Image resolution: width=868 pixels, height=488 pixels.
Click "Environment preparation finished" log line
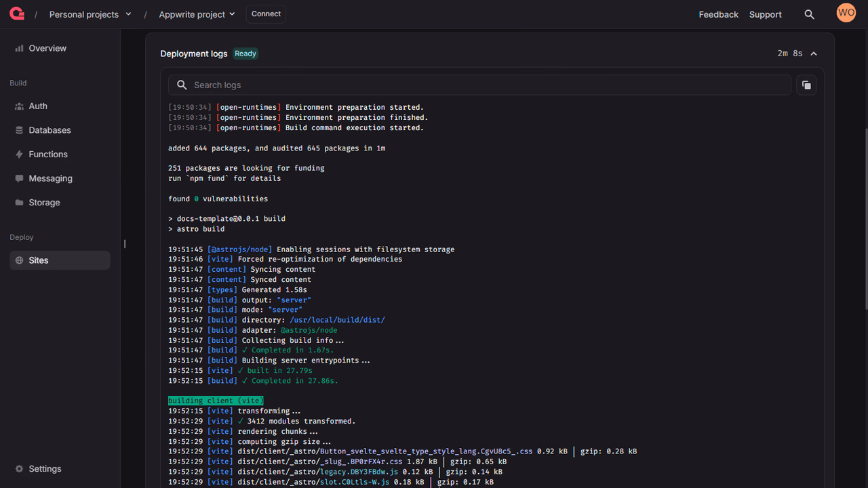pyautogui.click(x=298, y=117)
